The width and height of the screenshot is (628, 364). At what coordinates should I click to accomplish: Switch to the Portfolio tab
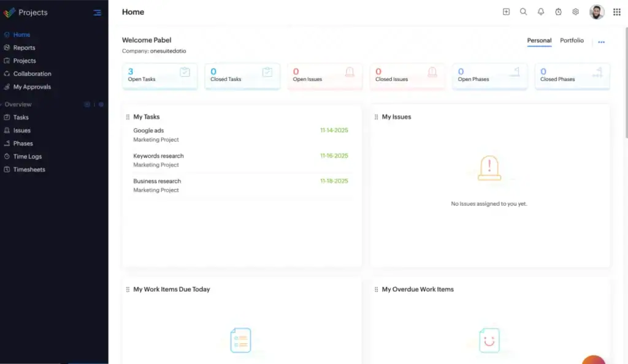click(572, 40)
